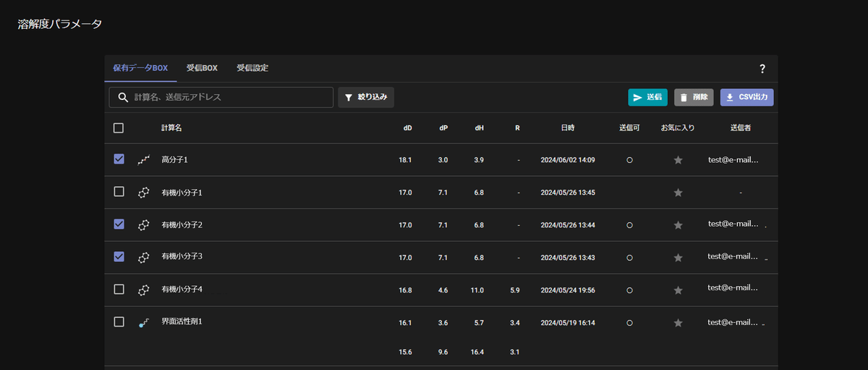Favorite 有機小分子1 with its star
The width and height of the screenshot is (868, 370).
pos(678,193)
